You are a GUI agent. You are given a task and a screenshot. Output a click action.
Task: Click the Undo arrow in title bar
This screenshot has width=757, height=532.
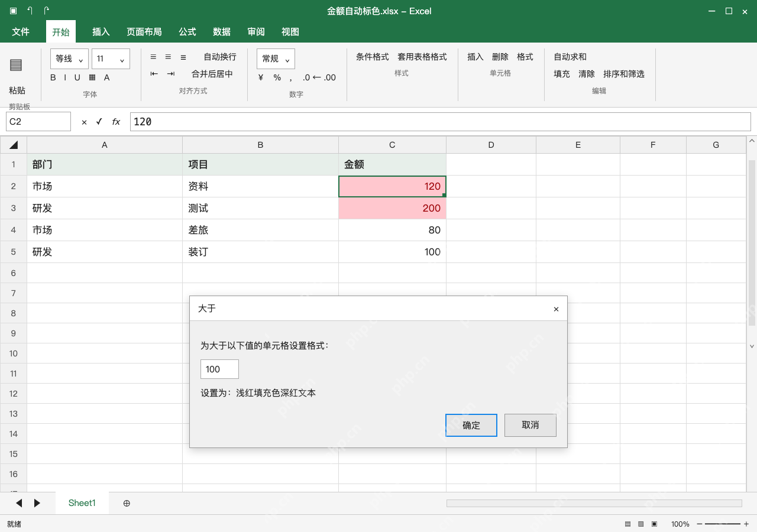30,11
